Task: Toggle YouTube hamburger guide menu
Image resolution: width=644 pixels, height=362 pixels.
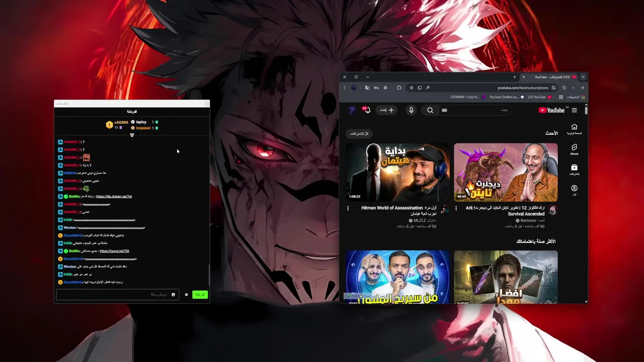Action: tap(574, 110)
